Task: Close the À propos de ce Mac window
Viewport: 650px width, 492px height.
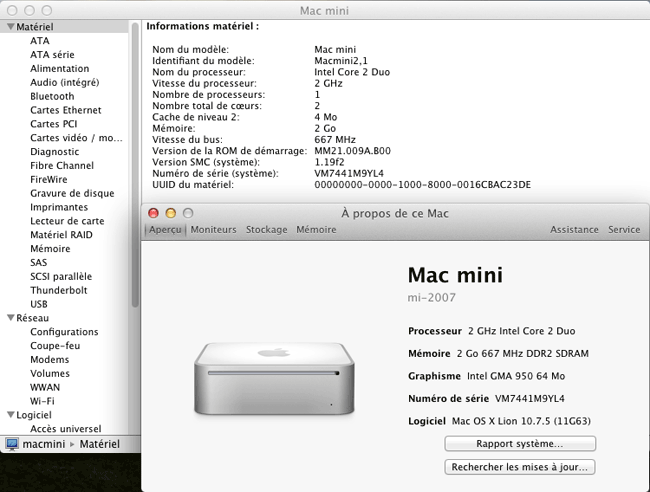Action: point(153,213)
